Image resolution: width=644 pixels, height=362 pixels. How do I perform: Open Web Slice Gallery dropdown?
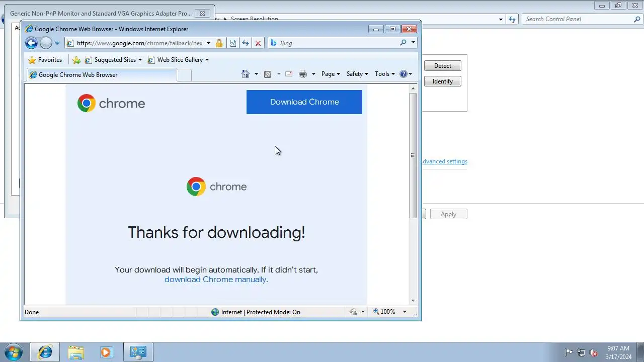pos(178,60)
